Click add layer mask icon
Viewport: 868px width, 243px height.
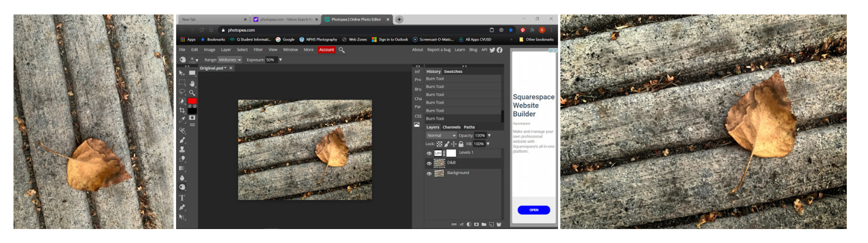476,224
